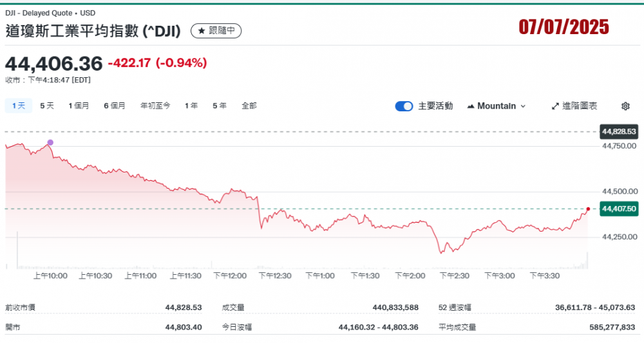
Task: Click the purple event marker on the chart
Action: (x=50, y=142)
